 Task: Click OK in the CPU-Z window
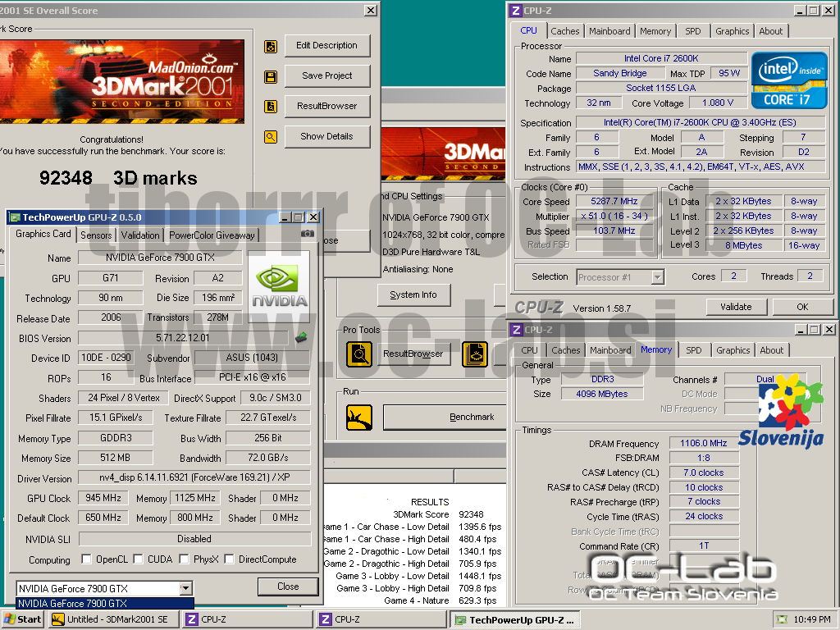[x=802, y=307]
